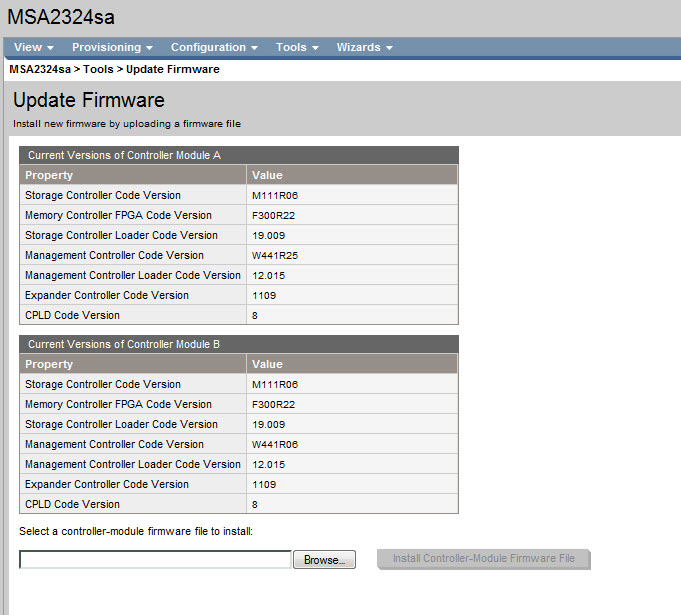Click Module B Value column header
This screenshot has width=681, height=615.
click(352, 364)
